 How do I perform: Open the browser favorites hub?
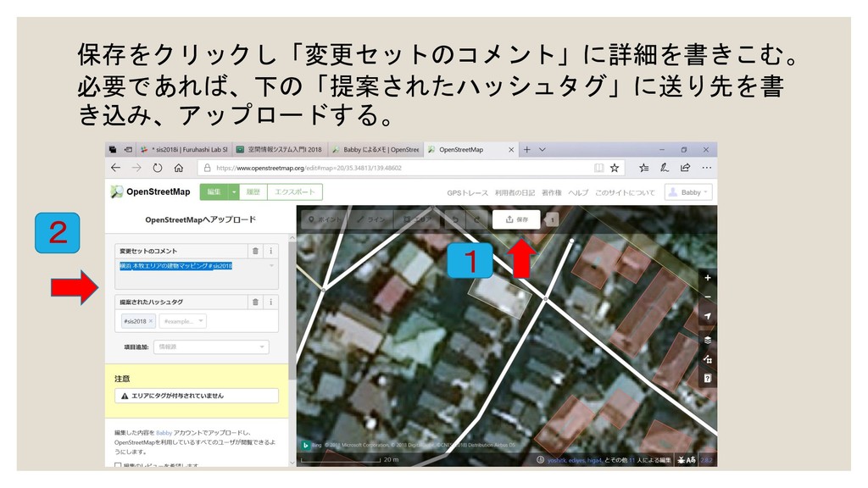[x=643, y=168]
